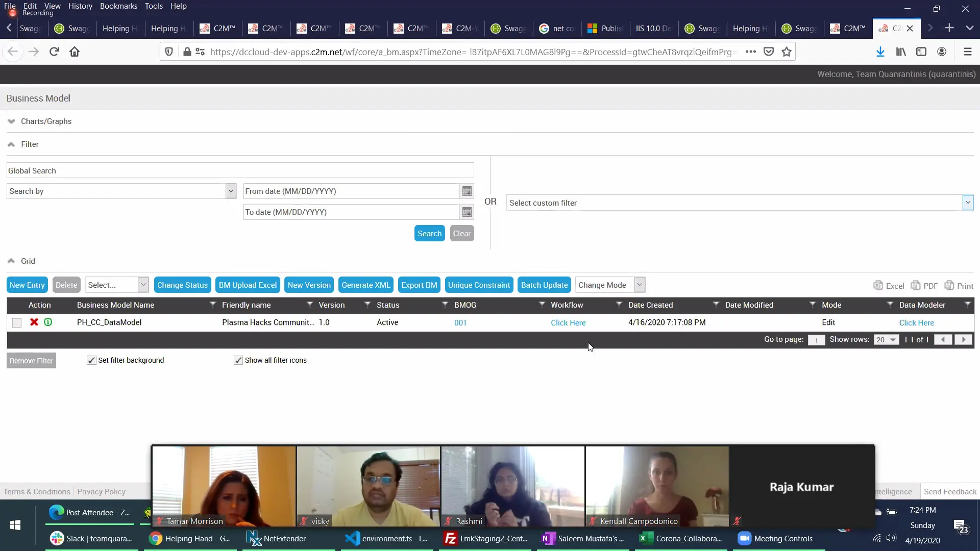The height and width of the screenshot is (551, 980).
Task: Open the To date calendar picker
Action: pyautogui.click(x=467, y=212)
